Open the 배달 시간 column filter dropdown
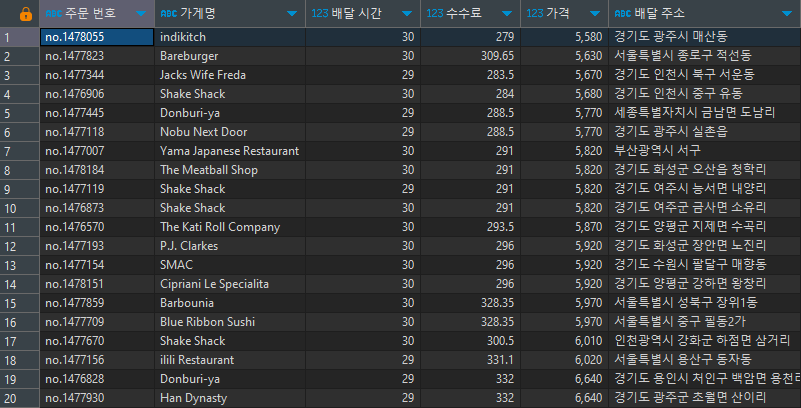 click(407, 14)
